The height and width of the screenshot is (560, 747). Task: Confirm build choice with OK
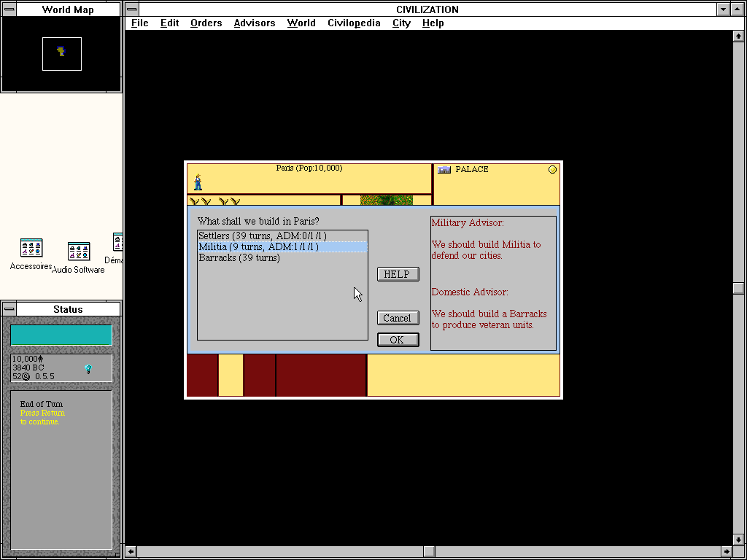[398, 340]
